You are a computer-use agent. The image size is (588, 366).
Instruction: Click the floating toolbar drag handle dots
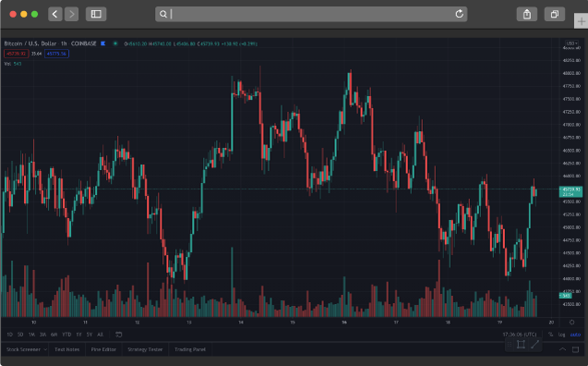coord(510,344)
